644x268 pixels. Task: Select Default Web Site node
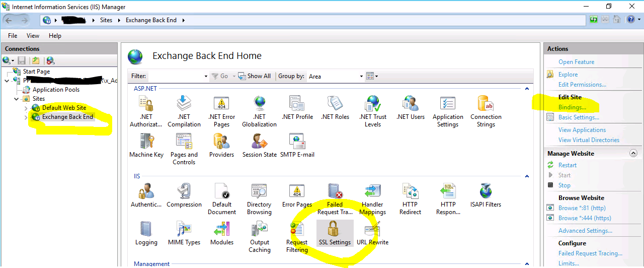tap(64, 108)
